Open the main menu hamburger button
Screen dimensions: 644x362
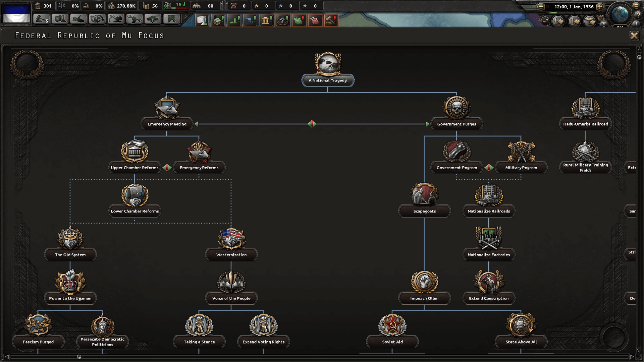[636, 5]
